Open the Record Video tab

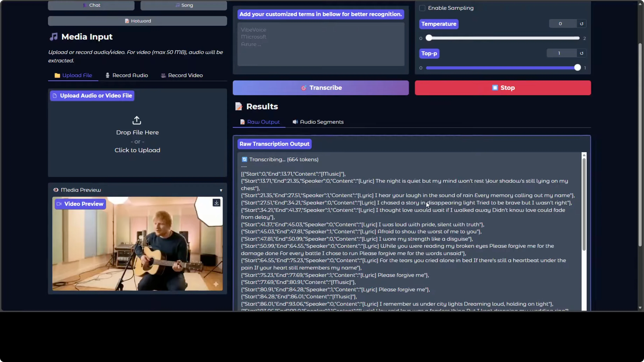tap(182, 75)
